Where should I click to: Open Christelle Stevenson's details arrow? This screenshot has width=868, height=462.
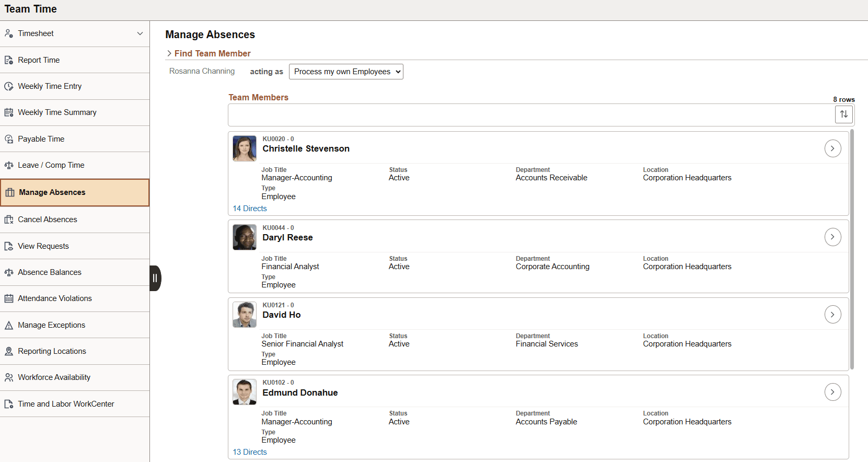tap(832, 148)
